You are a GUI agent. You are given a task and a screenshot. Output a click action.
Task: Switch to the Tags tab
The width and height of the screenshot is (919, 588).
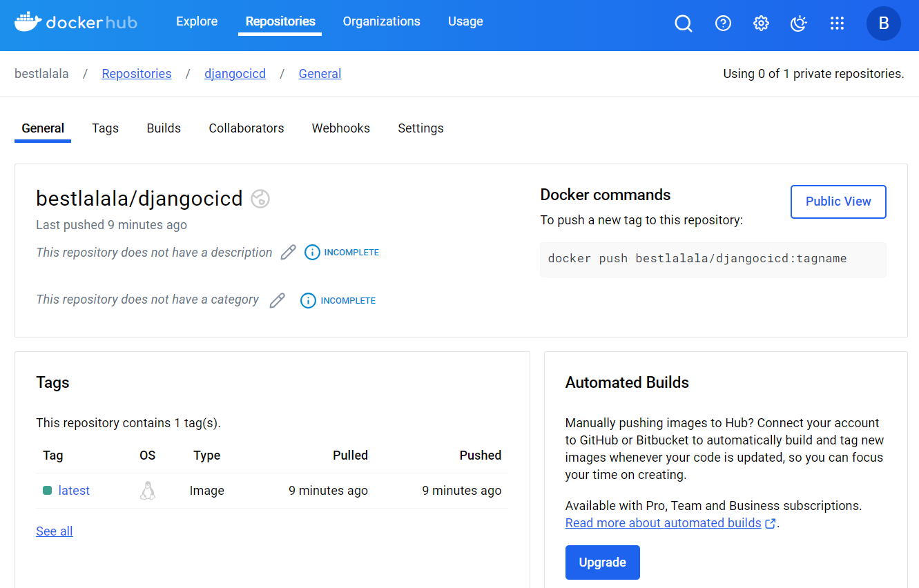(x=106, y=128)
